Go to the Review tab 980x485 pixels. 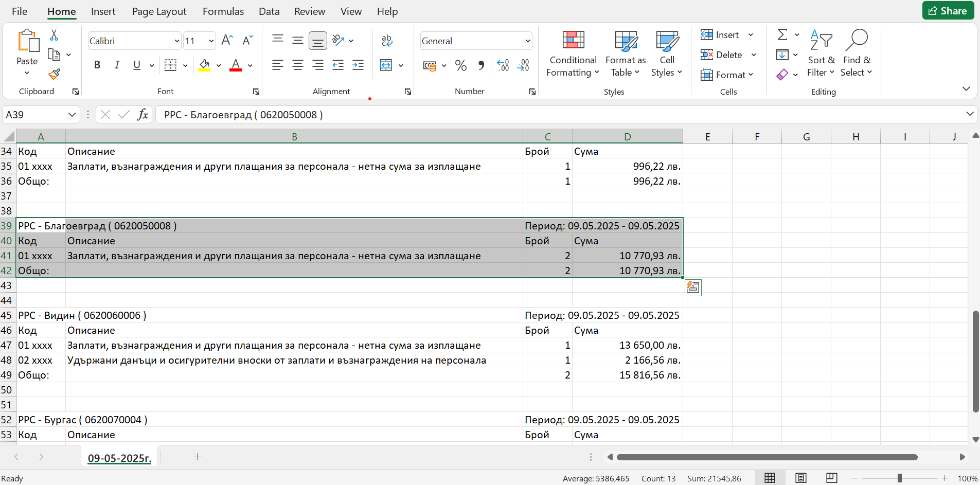310,11
